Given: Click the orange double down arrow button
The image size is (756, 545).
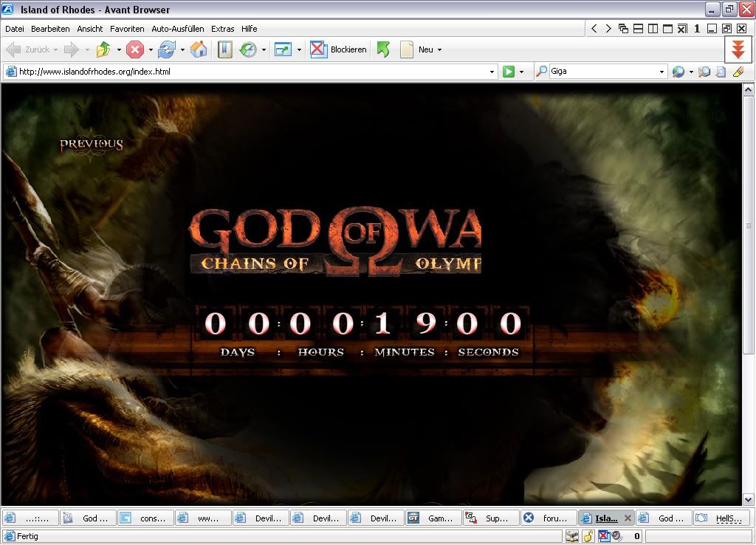Looking at the screenshot, I should [738, 49].
